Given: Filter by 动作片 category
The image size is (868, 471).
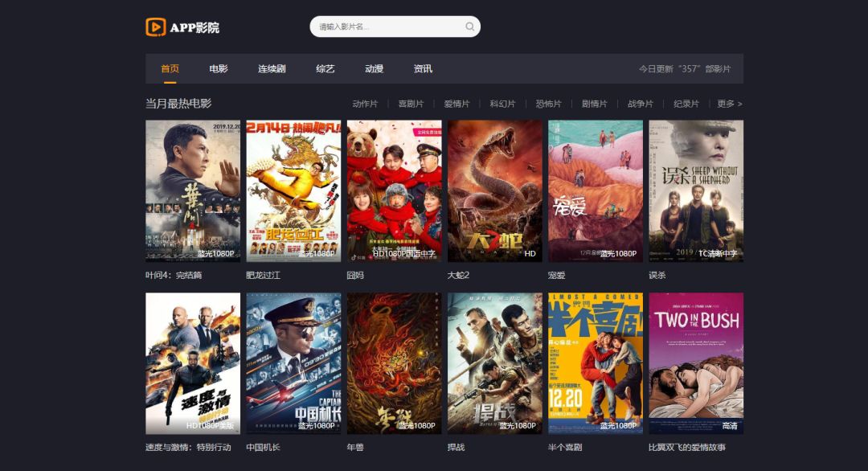Looking at the screenshot, I should tap(365, 104).
